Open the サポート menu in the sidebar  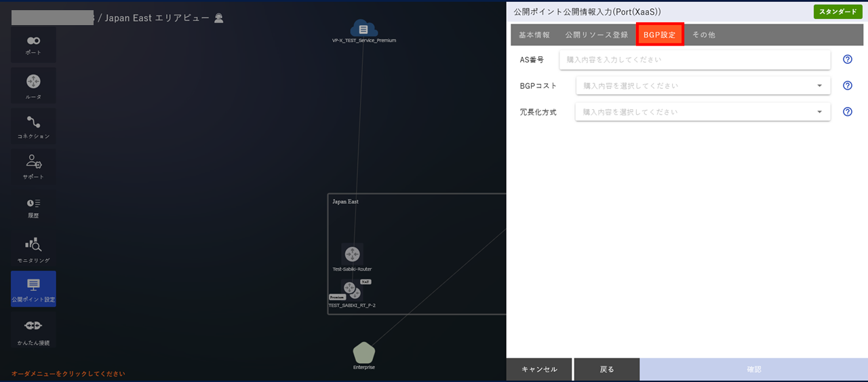tap(33, 167)
